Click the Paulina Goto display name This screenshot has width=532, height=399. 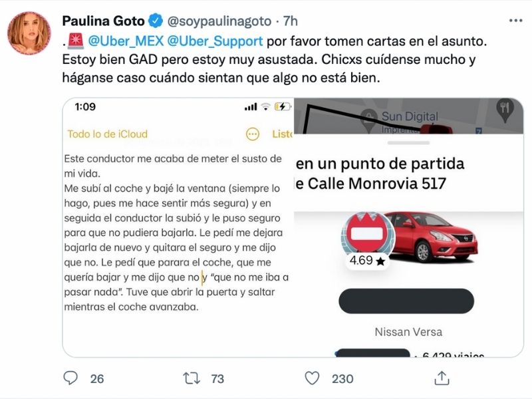pyautogui.click(x=104, y=21)
